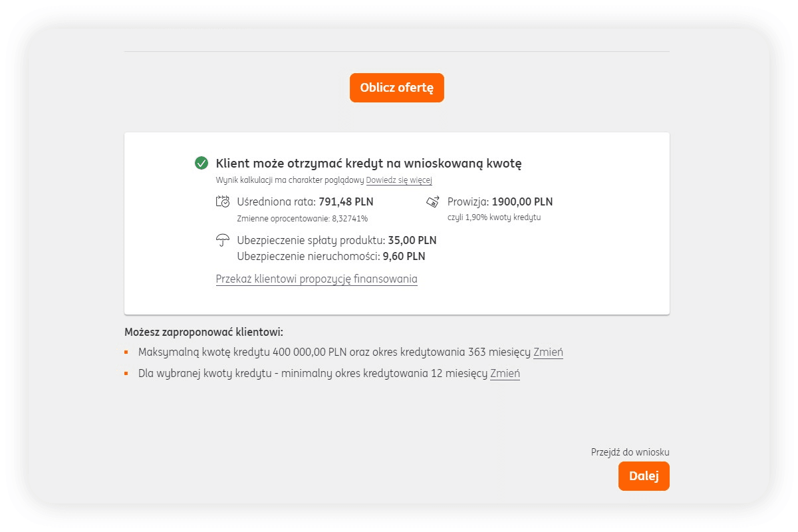
Task: Click the umbrella insurance icon
Action: click(x=223, y=241)
